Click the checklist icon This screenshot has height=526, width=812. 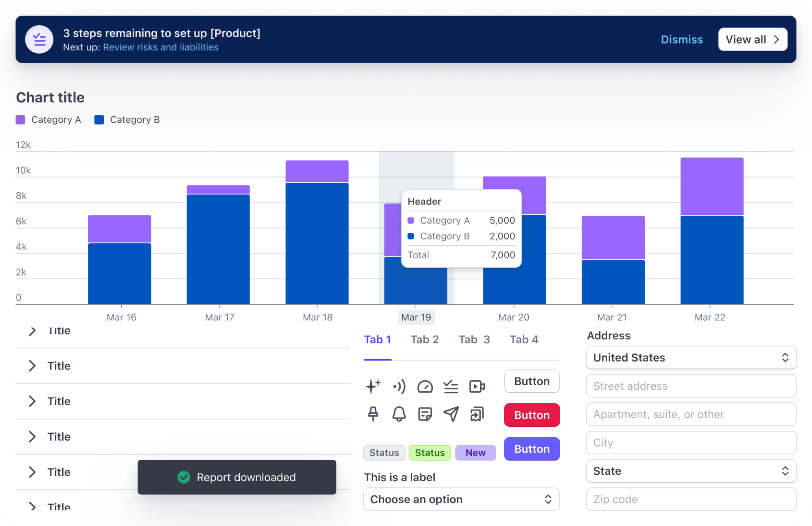451,386
